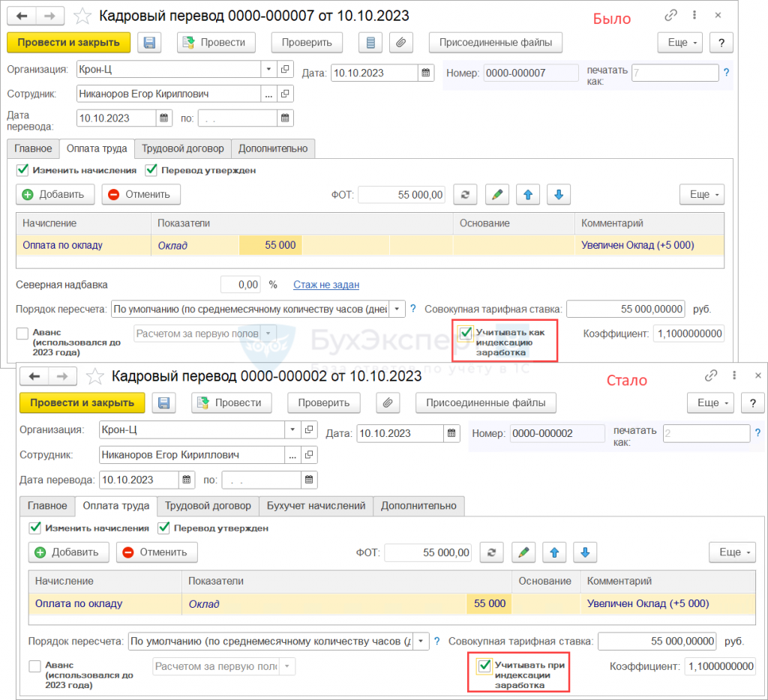Switch to the Бухучет начислений tab
The image size is (768, 700).
click(x=316, y=506)
